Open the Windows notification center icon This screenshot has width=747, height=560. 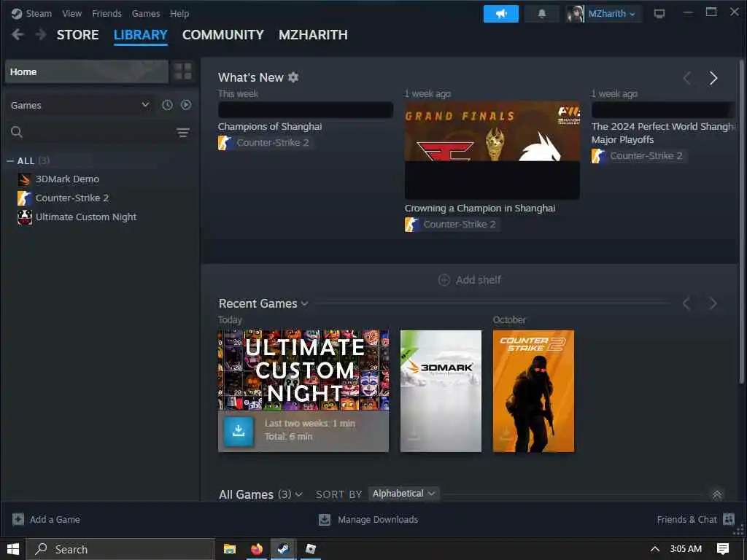tap(723, 549)
